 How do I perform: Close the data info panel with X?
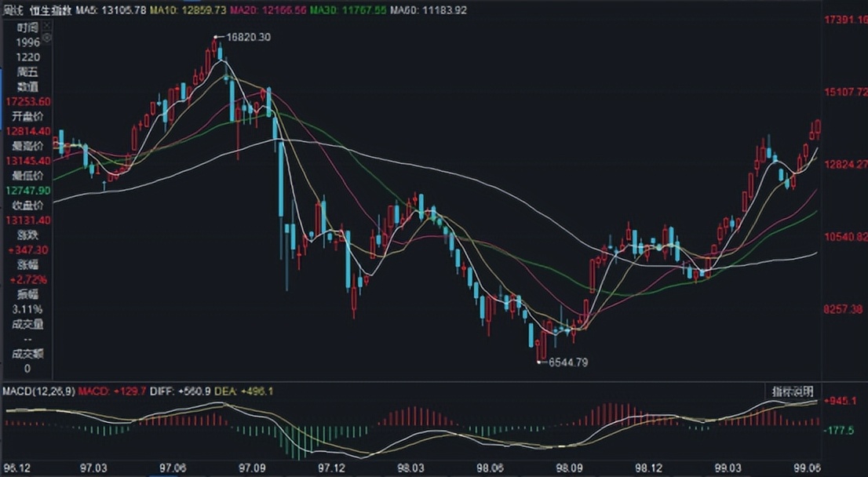point(47,25)
